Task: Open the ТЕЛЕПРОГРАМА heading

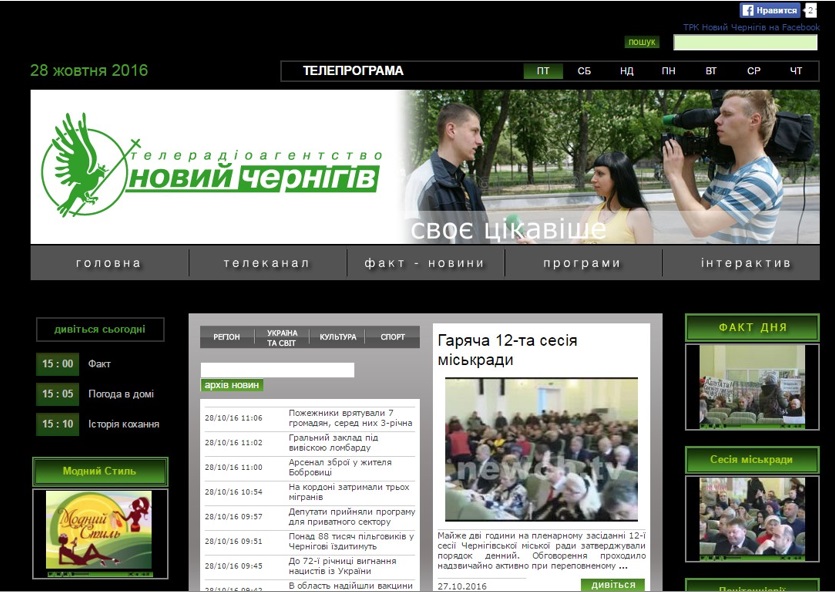Action: (x=353, y=71)
